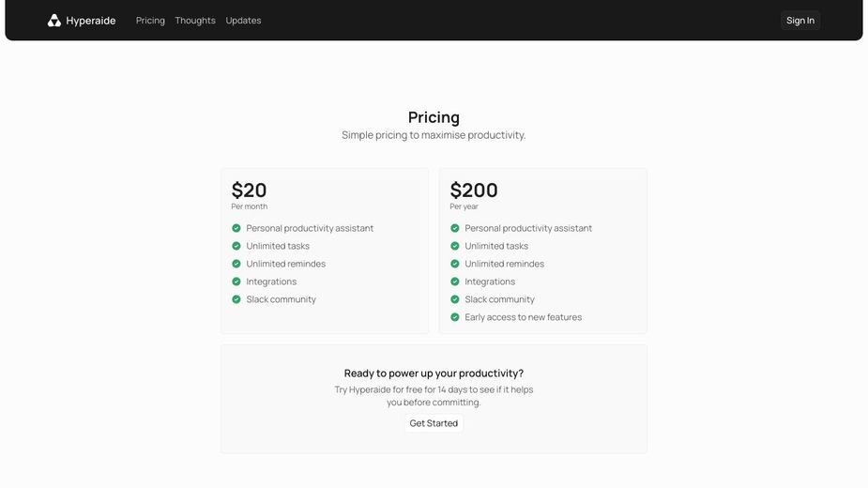Click the yearly plan Slack community check icon
The width and height of the screenshot is (868, 488).
(455, 299)
